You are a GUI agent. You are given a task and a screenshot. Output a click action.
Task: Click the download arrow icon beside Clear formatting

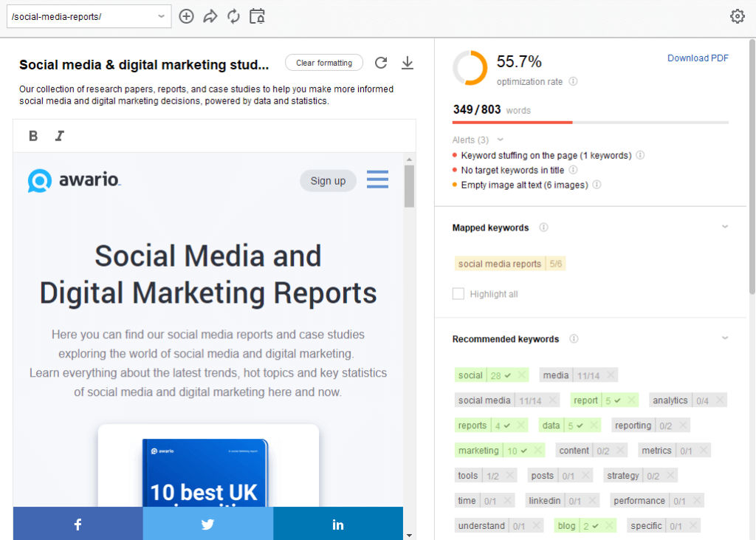407,63
